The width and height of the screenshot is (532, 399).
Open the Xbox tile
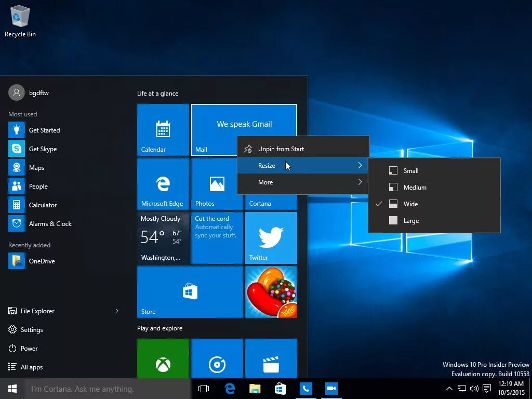[x=163, y=358]
